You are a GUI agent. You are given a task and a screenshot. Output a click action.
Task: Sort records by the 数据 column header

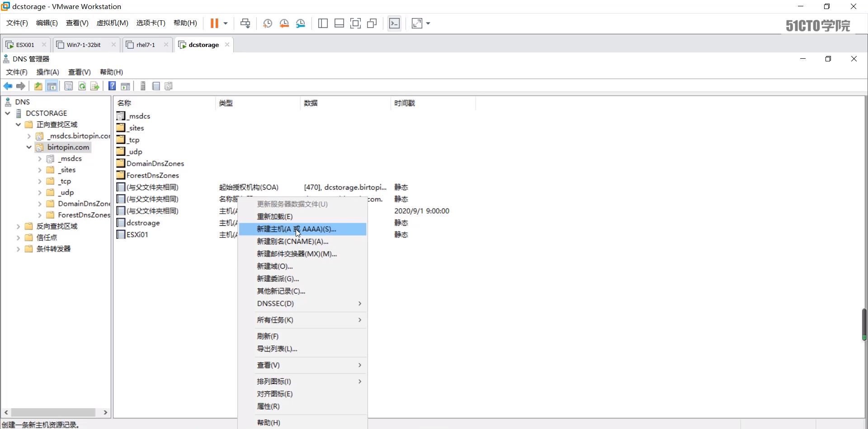345,103
